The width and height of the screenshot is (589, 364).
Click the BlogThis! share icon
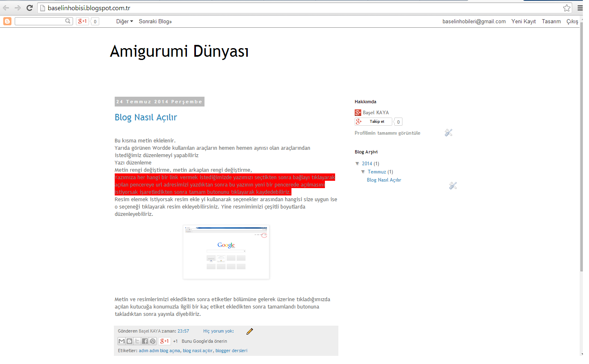[x=129, y=341]
